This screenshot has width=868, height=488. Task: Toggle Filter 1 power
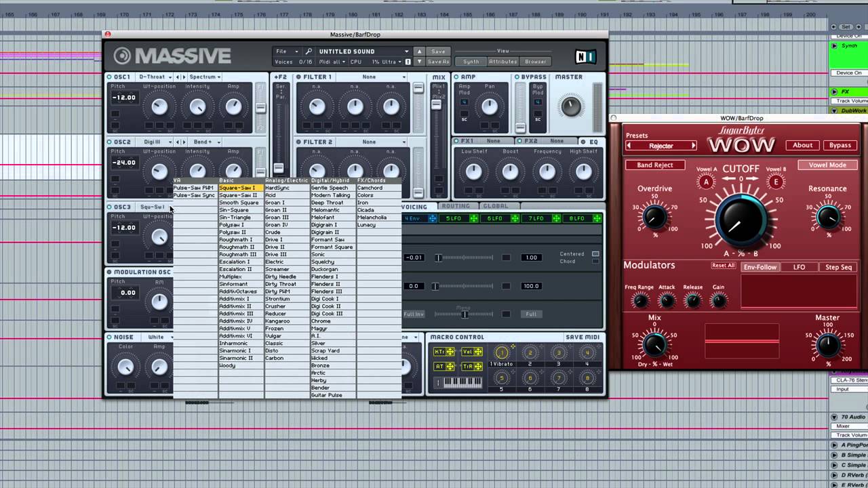click(x=299, y=77)
